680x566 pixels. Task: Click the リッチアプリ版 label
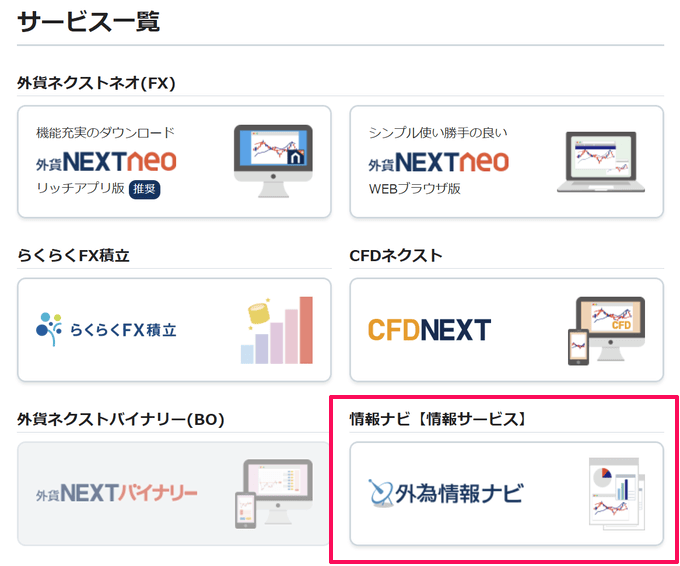click(81, 188)
